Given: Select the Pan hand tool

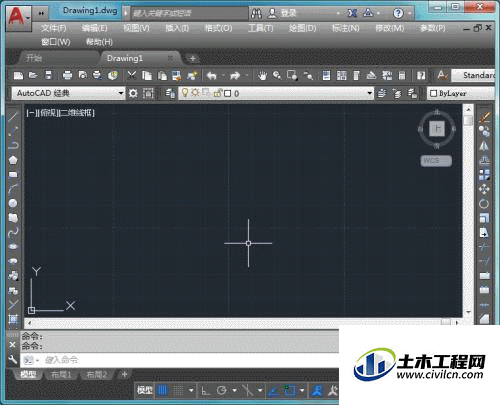Looking at the screenshot, I should pos(262,76).
